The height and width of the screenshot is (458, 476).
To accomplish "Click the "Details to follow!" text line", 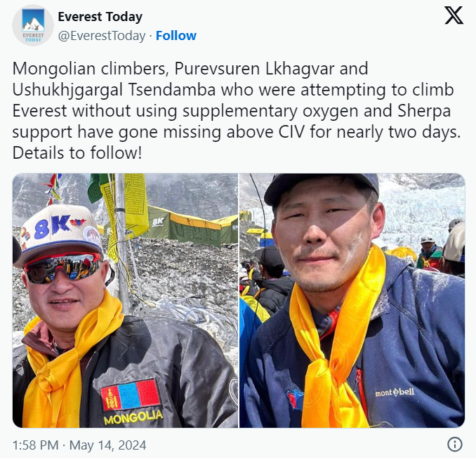I will pyautogui.click(x=77, y=152).
